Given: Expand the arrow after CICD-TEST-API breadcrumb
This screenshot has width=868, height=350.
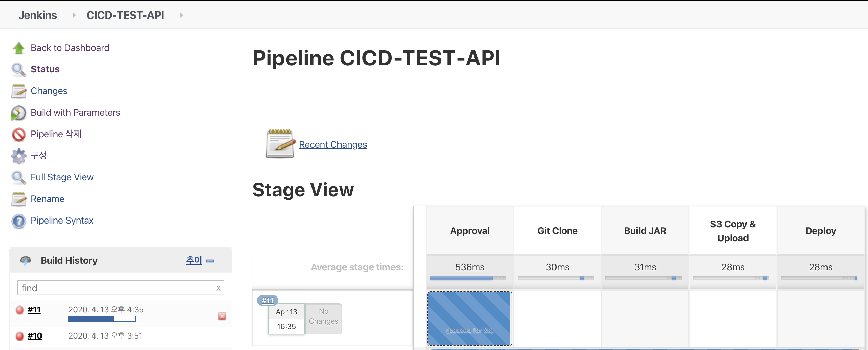Looking at the screenshot, I should coord(181,15).
